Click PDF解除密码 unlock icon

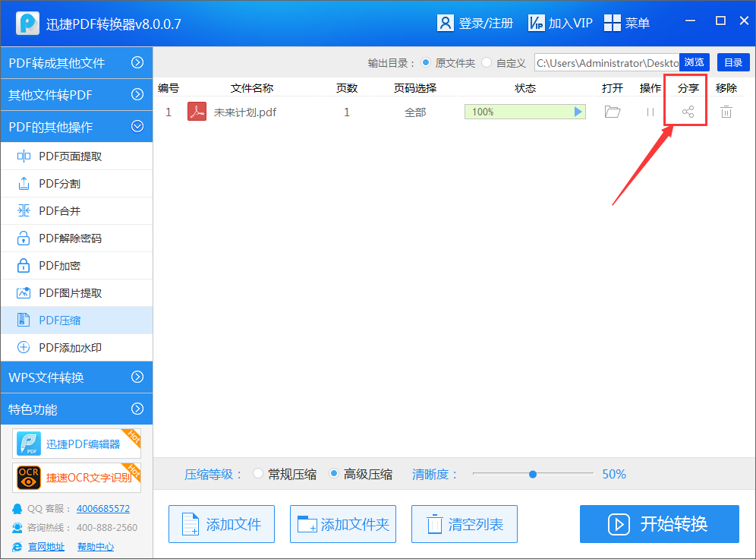(24, 238)
